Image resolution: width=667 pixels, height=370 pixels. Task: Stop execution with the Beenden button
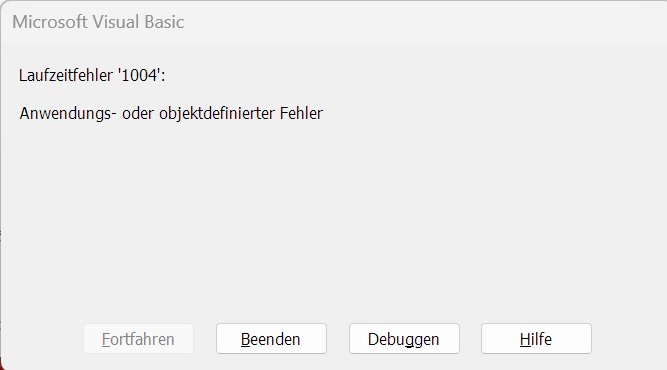tap(271, 339)
